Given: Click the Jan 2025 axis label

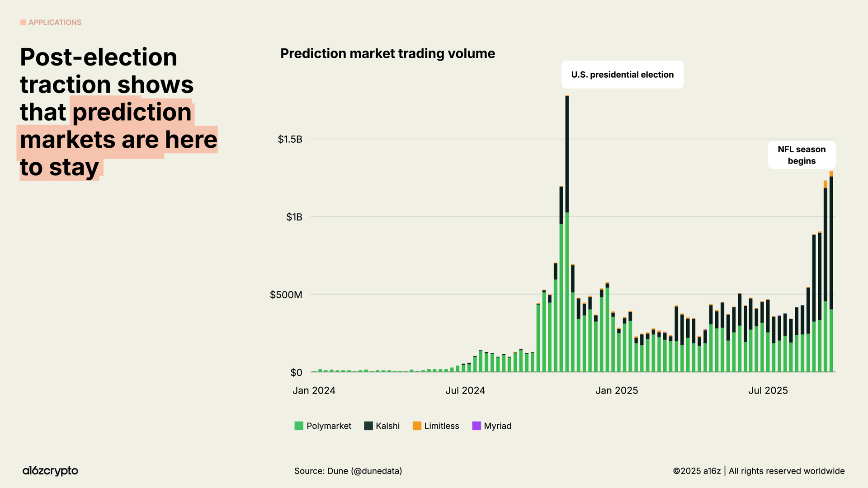Looking at the screenshot, I should pos(617,390).
